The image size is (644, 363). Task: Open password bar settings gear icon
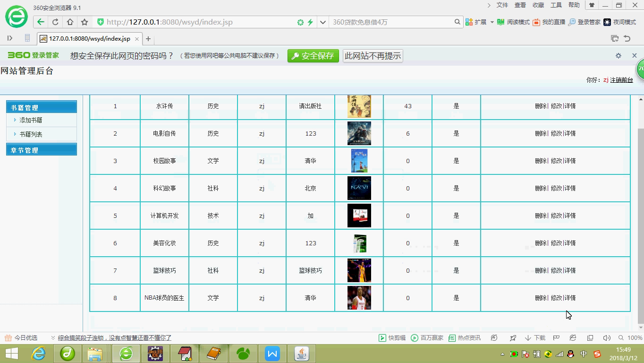[619, 56]
